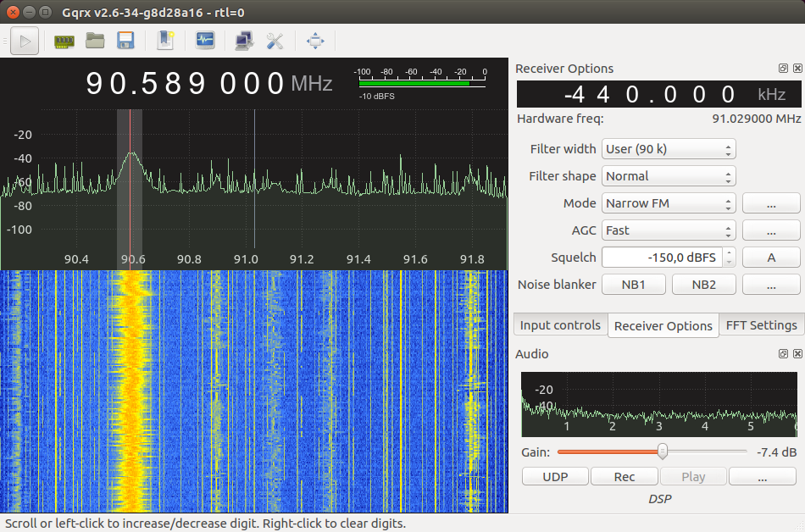Image resolution: width=805 pixels, height=532 pixels.
Task: Open remote control settings wrench icon
Action: pyautogui.click(x=275, y=40)
